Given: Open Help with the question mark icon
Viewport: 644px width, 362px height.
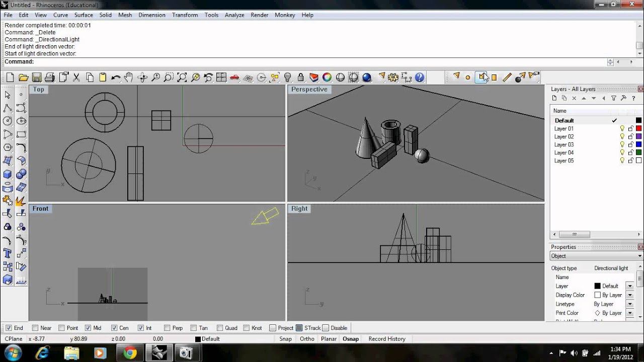Looking at the screenshot, I should 420,77.
